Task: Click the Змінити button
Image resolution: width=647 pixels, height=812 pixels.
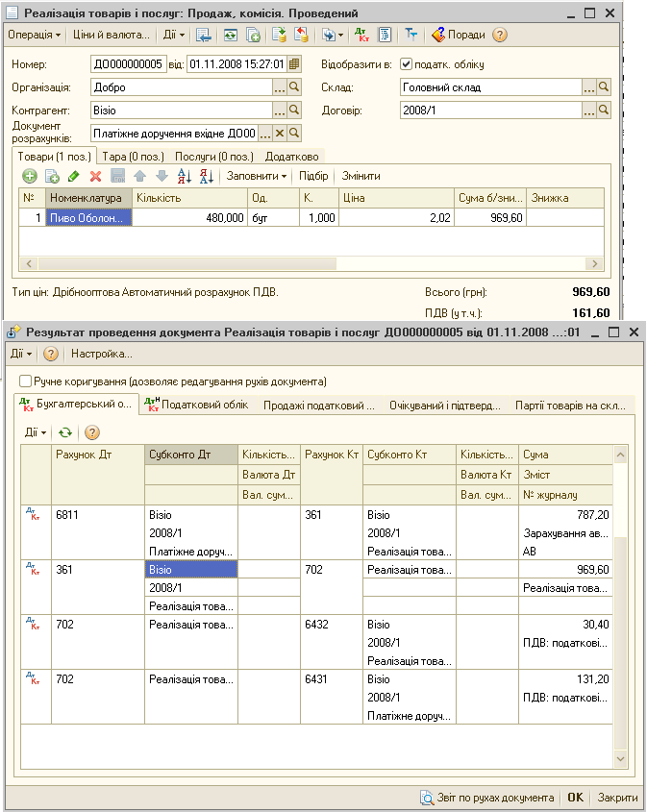Action: click(361, 176)
